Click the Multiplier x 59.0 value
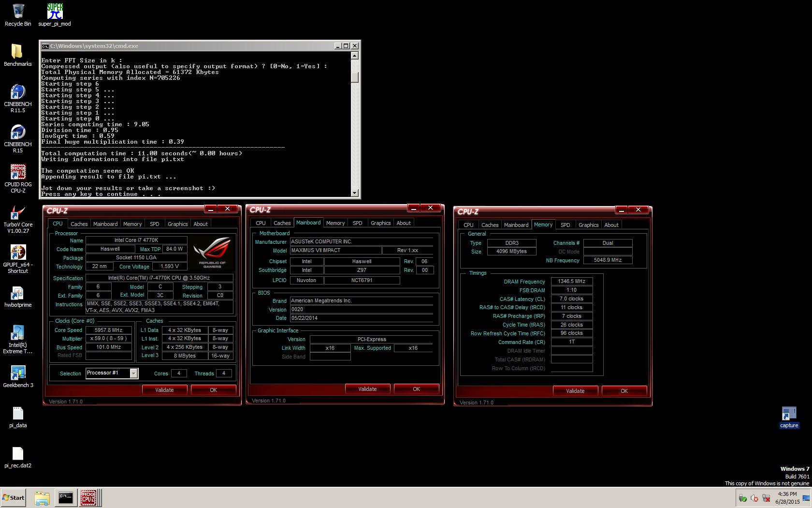 point(109,339)
